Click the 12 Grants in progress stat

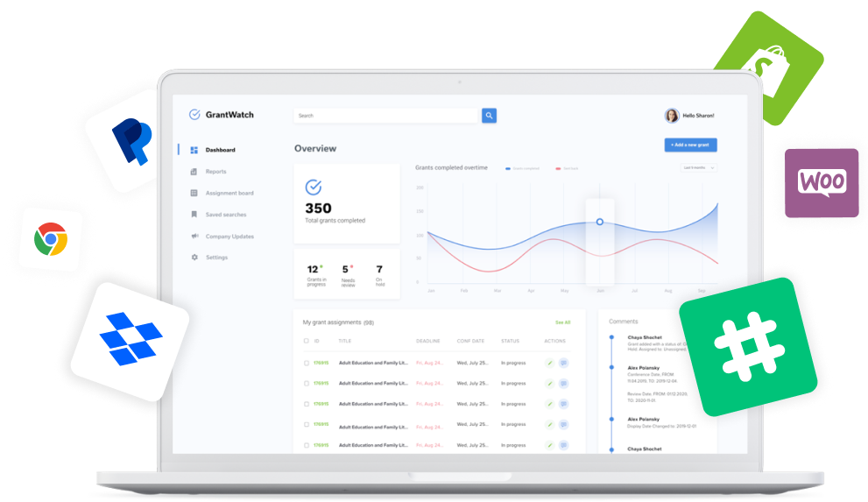[316, 274]
